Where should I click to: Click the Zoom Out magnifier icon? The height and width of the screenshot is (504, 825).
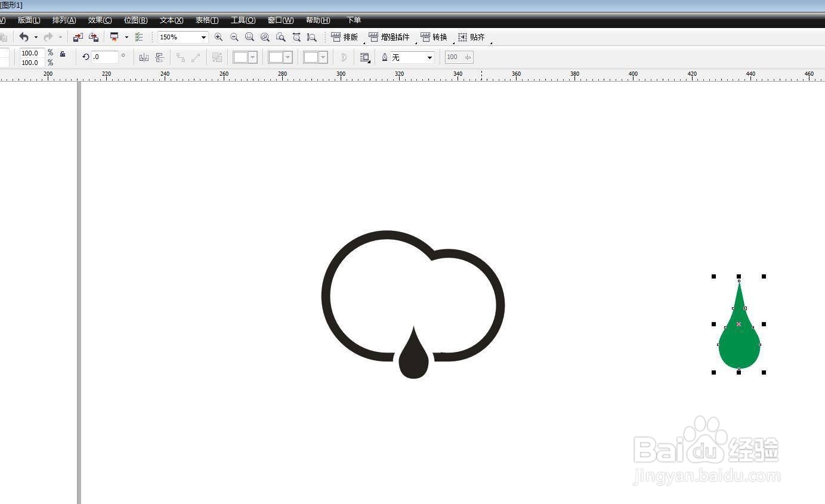(x=234, y=37)
